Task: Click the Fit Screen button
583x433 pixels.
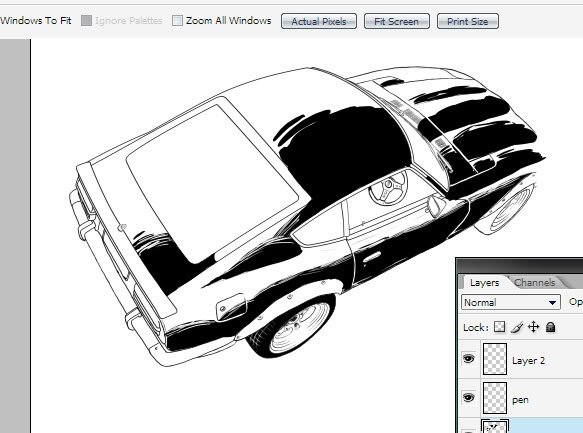Action: [x=396, y=22]
